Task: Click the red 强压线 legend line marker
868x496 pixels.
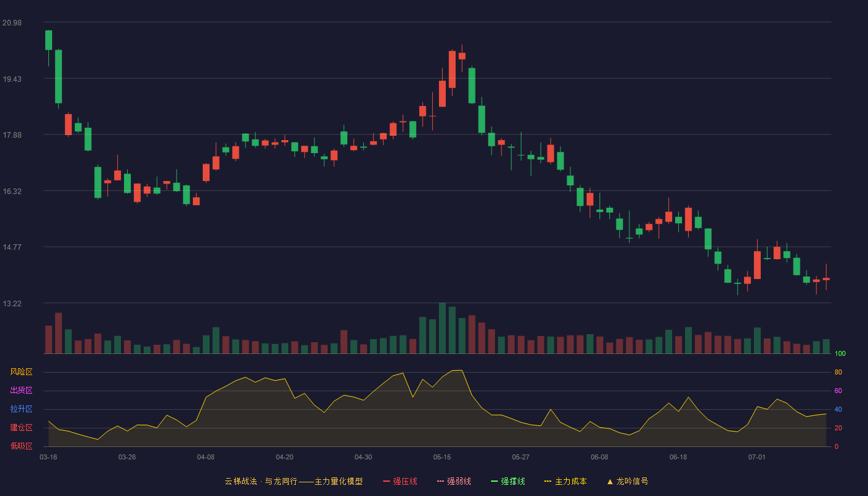Action: click(x=386, y=481)
